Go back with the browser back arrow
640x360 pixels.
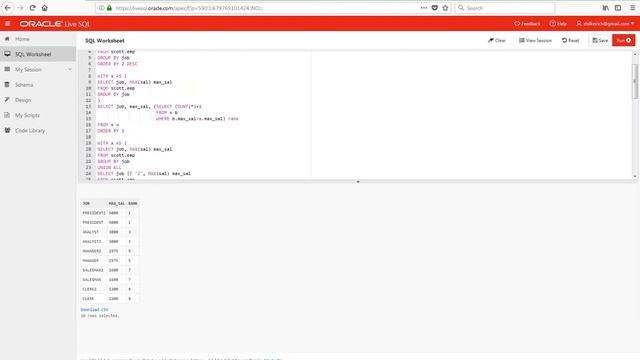[x=8, y=8]
